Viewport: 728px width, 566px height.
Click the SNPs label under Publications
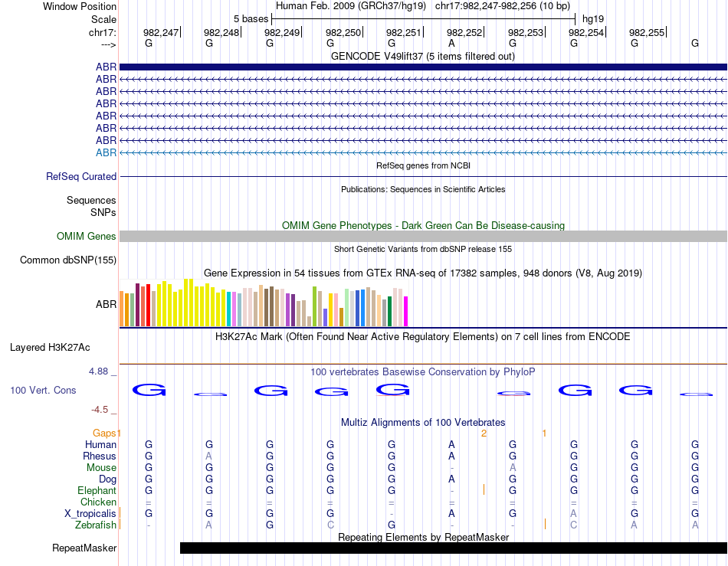[103, 212]
